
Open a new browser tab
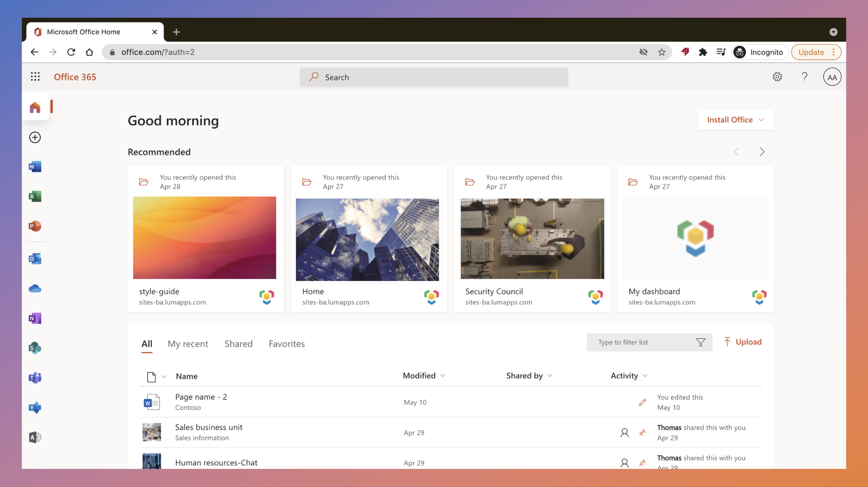pyautogui.click(x=176, y=32)
